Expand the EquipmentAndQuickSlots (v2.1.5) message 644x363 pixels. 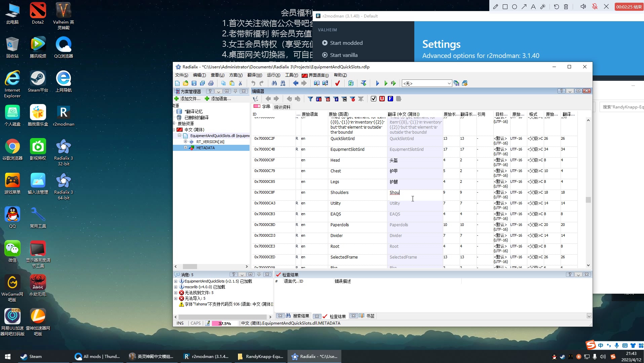[176, 281]
